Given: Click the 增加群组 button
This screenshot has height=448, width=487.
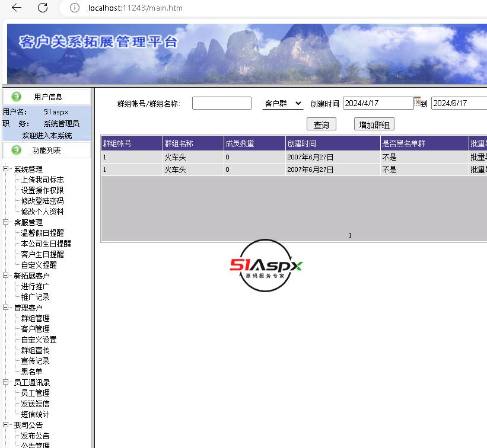Looking at the screenshot, I should pyautogui.click(x=374, y=124).
